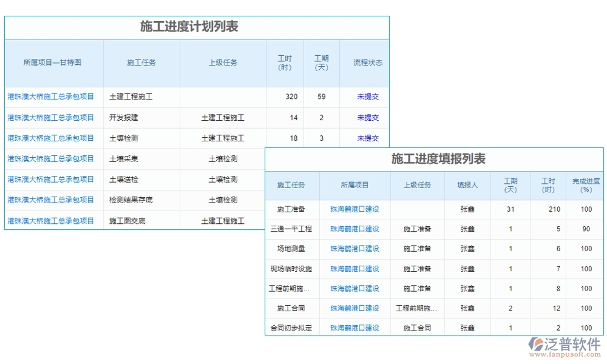Open 珠海鹤港口建设 link for 施工合同 row
The image size is (607, 364).
click(354, 308)
